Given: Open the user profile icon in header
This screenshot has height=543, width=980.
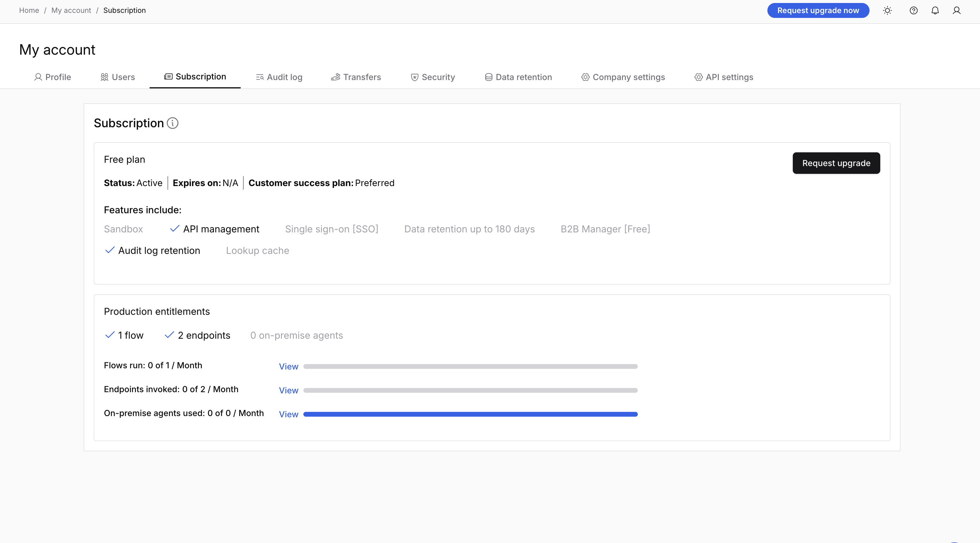Looking at the screenshot, I should click(956, 10).
